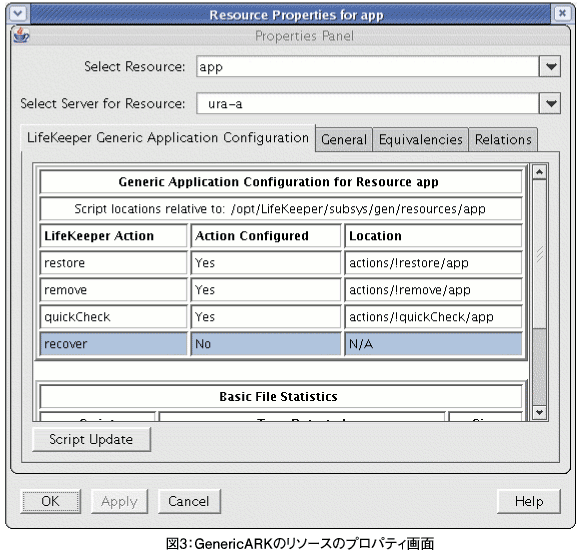Click the Basic File Statistics heading
The width and height of the screenshot is (580, 555).
pos(279,397)
